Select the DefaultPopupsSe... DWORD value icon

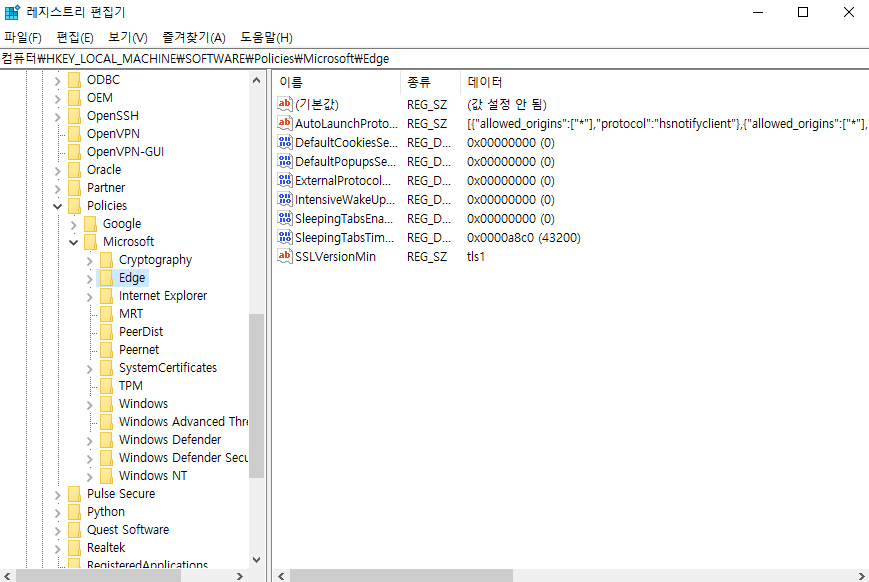pyautogui.click(x=285, y=161)
